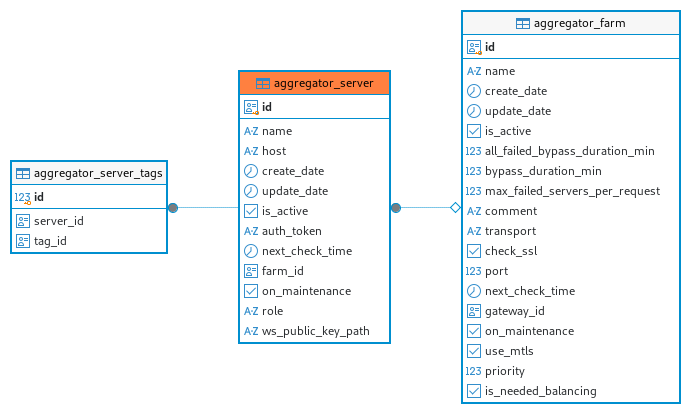The width and height of the screenshot is (691, 414).
Task: Click the key icon beside aggregator_server_tags id
Action: (x=22, y=198)
